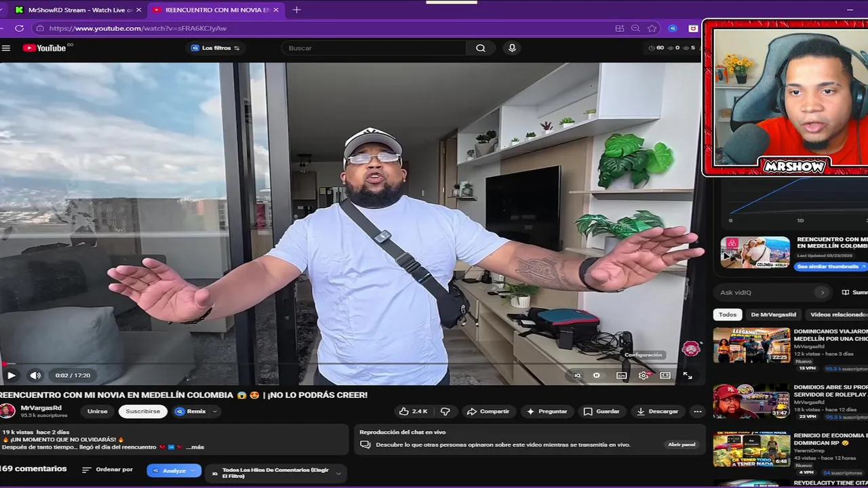
Task: Click the '19 k vistas hace 2 días' text
Action: 36,432
